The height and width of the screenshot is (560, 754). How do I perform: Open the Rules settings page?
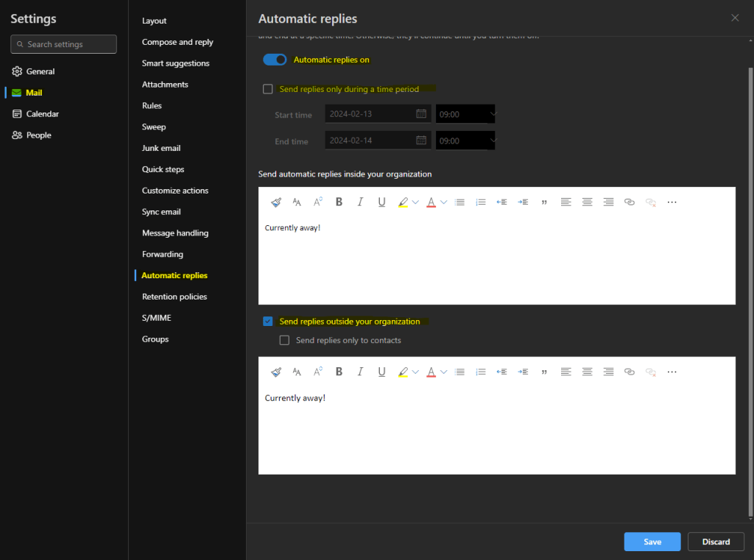point(152,105)
